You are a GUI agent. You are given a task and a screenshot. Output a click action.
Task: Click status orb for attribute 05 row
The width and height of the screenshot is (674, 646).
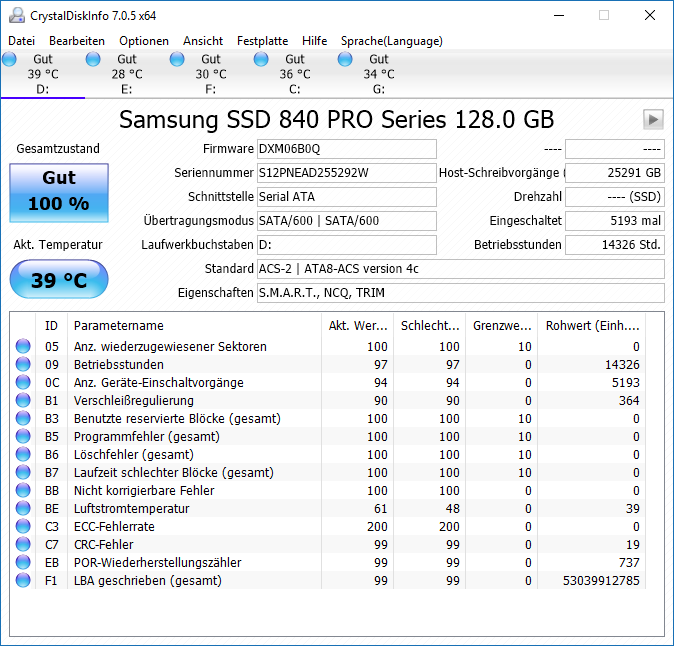(x=23, y=346)
